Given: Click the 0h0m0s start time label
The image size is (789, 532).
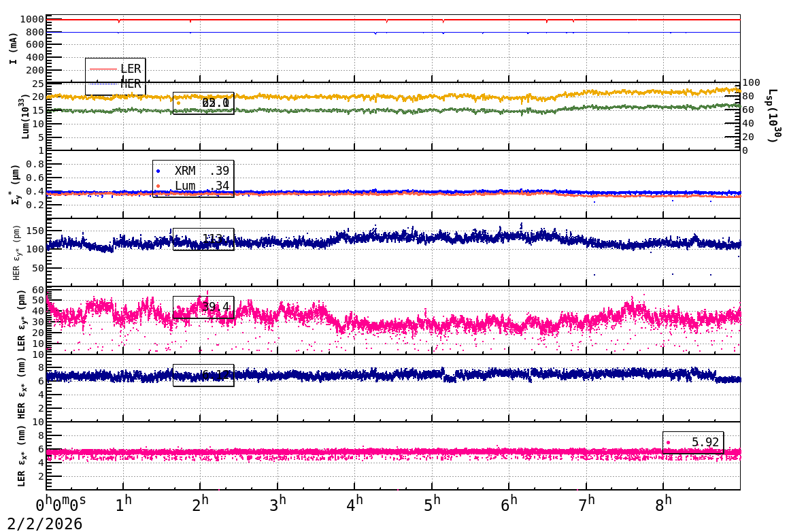Looking at the screenshot, I should [61, 504].
